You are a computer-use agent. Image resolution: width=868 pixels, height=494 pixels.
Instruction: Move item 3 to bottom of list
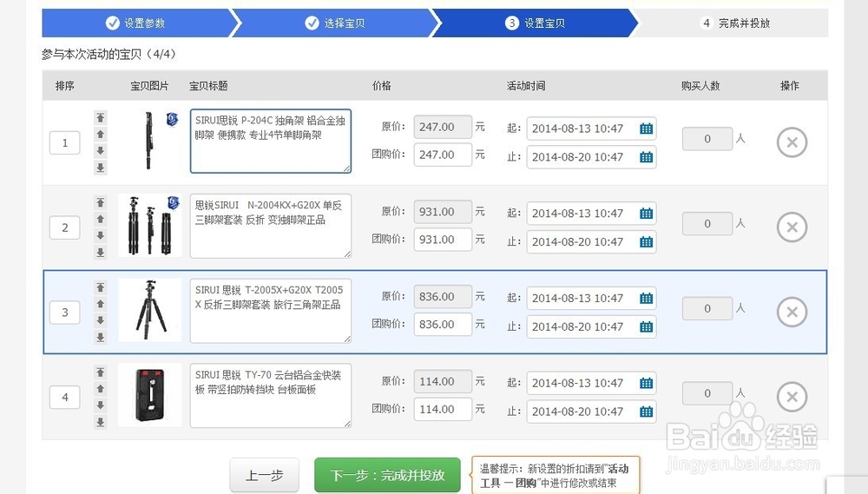point(100,337)
